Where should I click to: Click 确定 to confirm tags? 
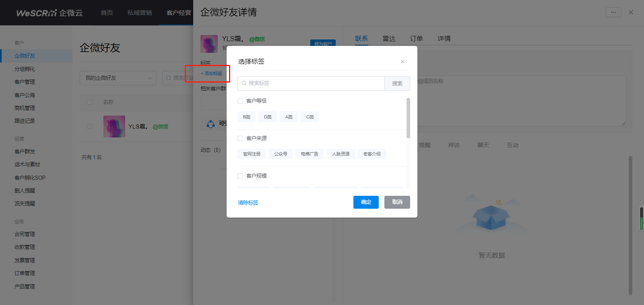(365, 202)
